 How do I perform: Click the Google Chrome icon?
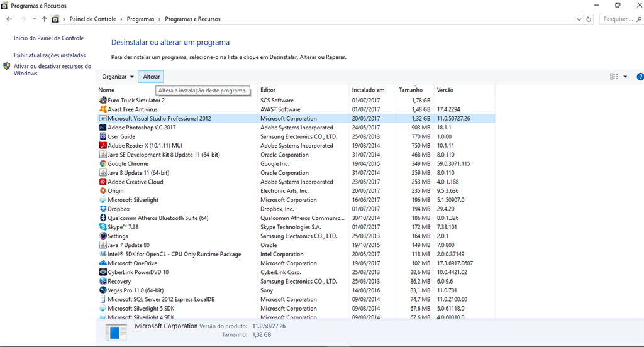point(103,163)
